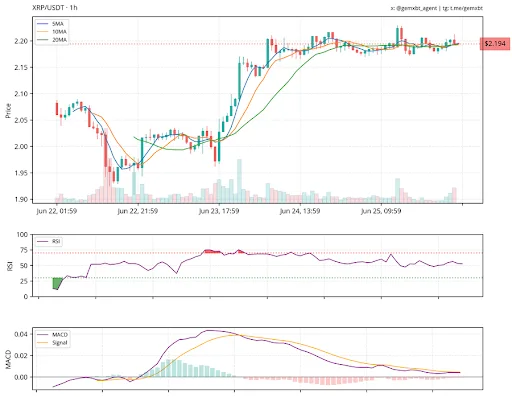Select the Jun 24, 13:59 time label
The width and height of the screenshot is (512, 397).
[300, 211]
